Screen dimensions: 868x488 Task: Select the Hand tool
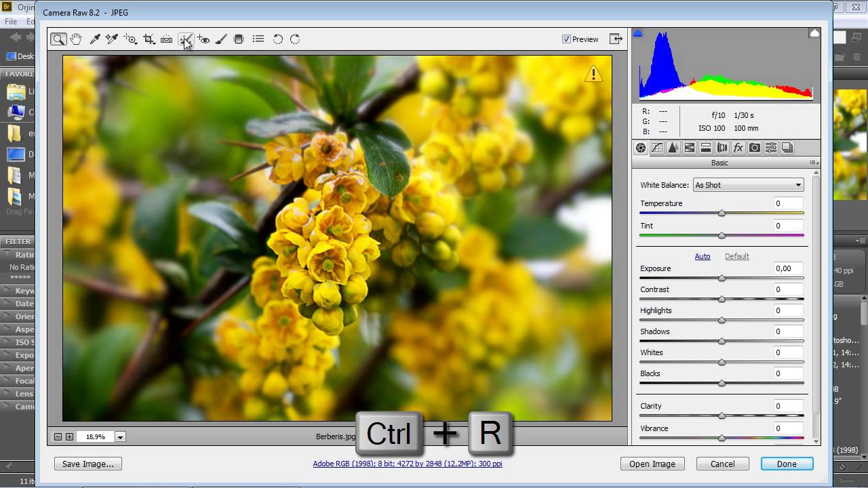[x=76, y=39]
